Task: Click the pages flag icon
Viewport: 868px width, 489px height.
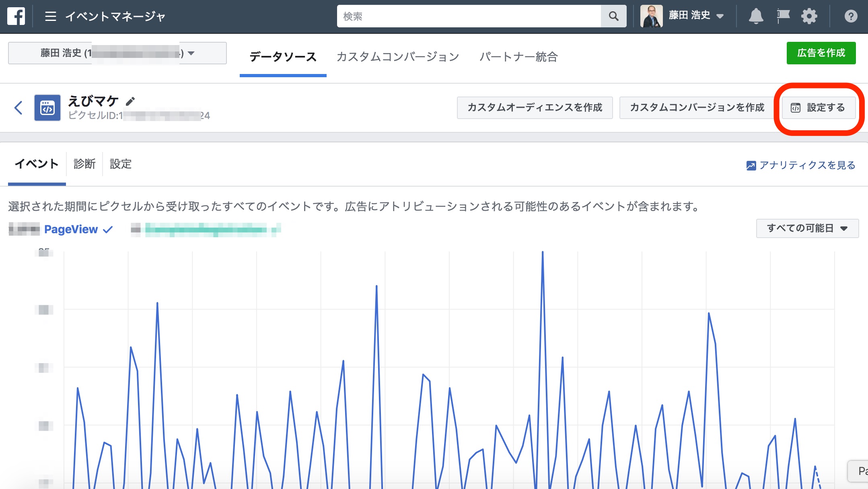Action: click(x=783, y=16)
